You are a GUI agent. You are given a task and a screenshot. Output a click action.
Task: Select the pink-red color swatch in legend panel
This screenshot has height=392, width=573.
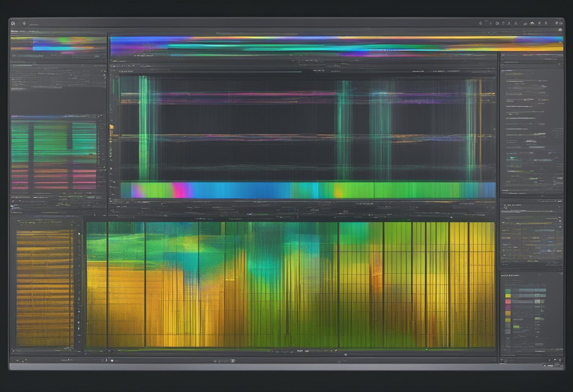pos(508,302)
